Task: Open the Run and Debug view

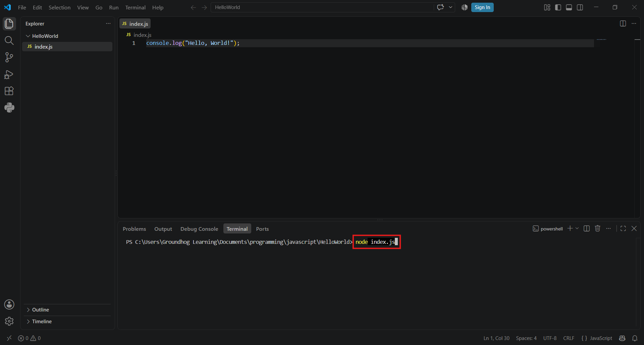Action: (9, 74)
